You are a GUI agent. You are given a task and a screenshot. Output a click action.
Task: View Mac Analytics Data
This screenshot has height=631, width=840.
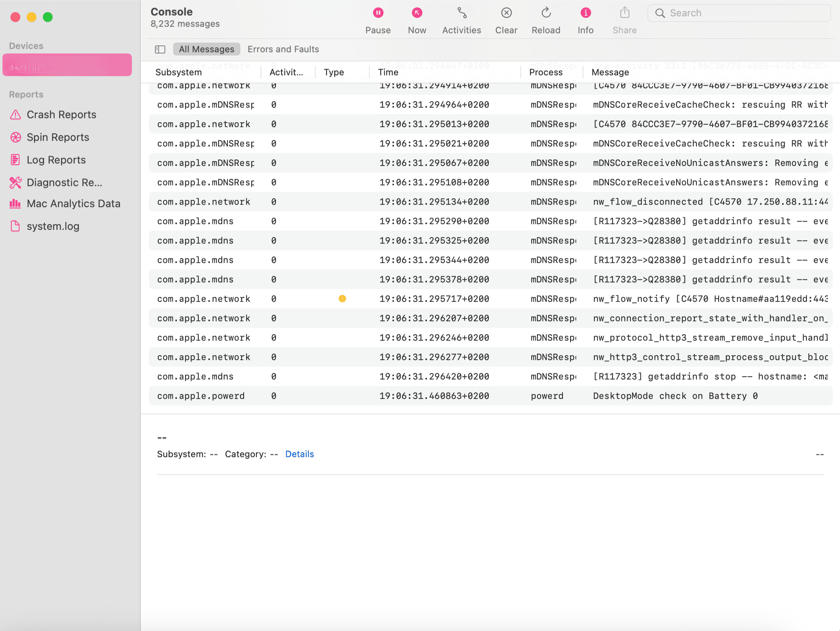(x=73, y=203)
